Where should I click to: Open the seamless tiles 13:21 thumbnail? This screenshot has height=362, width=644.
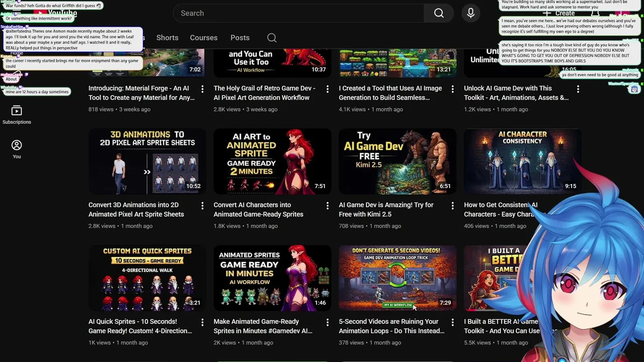coord(397,63)
